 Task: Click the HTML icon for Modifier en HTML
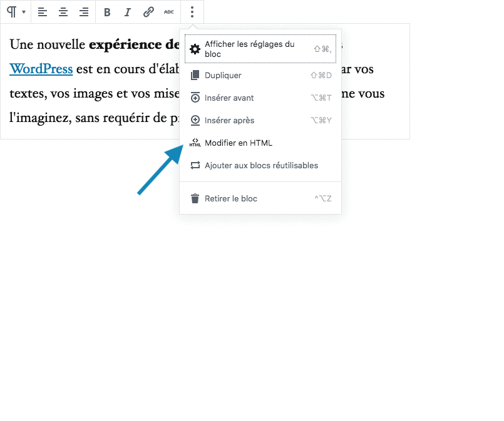[195, 143]
